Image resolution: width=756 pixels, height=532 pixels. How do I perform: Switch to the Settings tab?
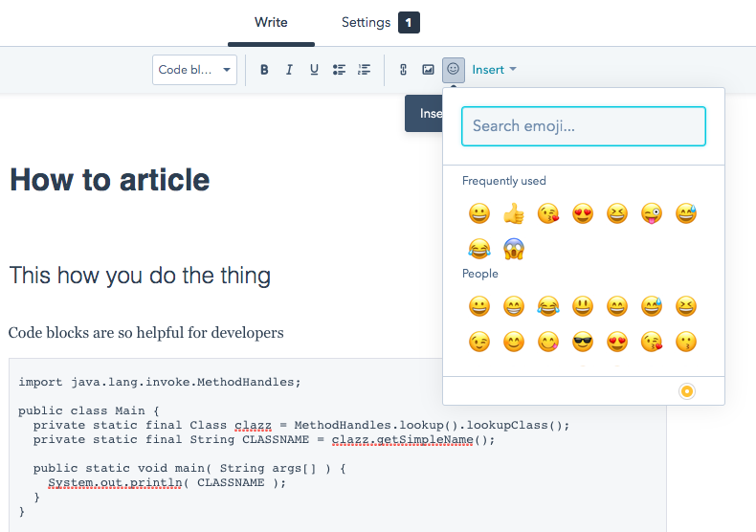pyautogui.click(x=379, y=23)
